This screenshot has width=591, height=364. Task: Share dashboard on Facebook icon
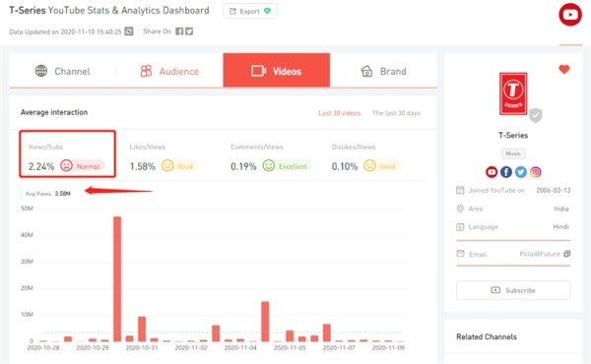179,31
